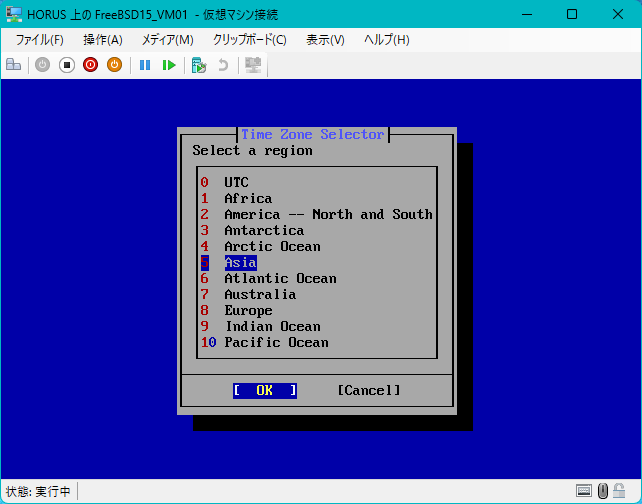Open the ヘルプ(H) menu
642x504 pixels.
click(387, 40)
